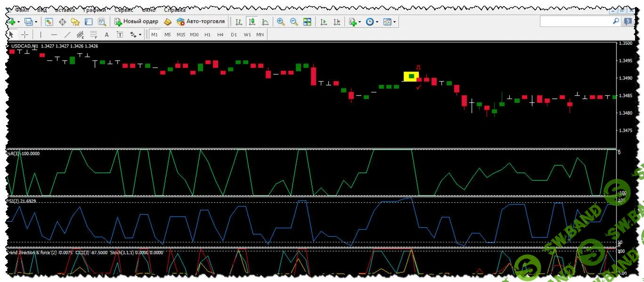Enable chart auto-scroll

click(324, 21)
